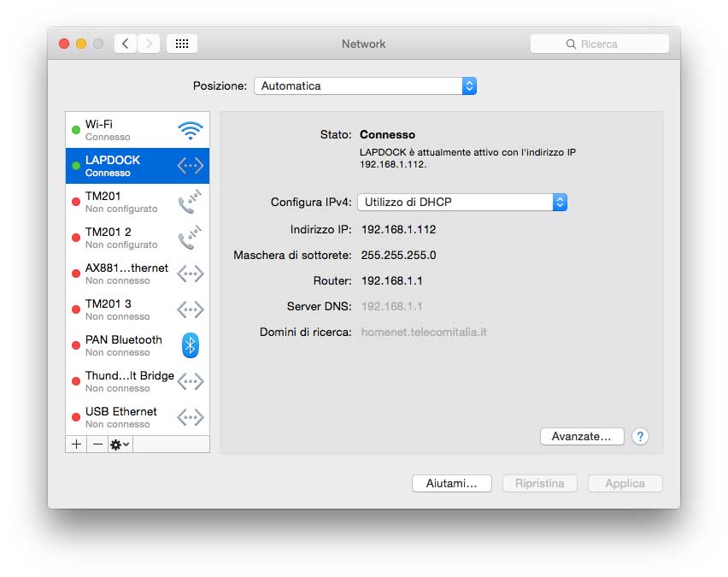Click the Wi-Fi signal icon
The image size is (728, 577).
point(191,131)
